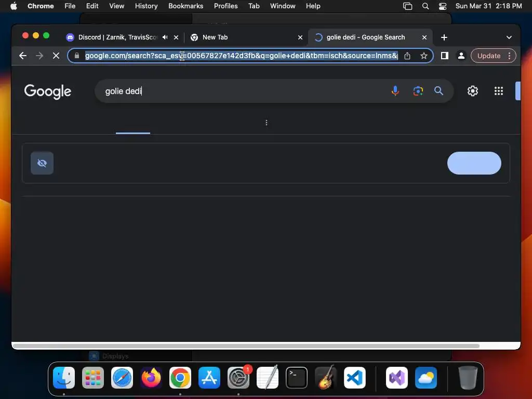View site info via the lock icon
This screenshot has width=532, height=399.
77,56
